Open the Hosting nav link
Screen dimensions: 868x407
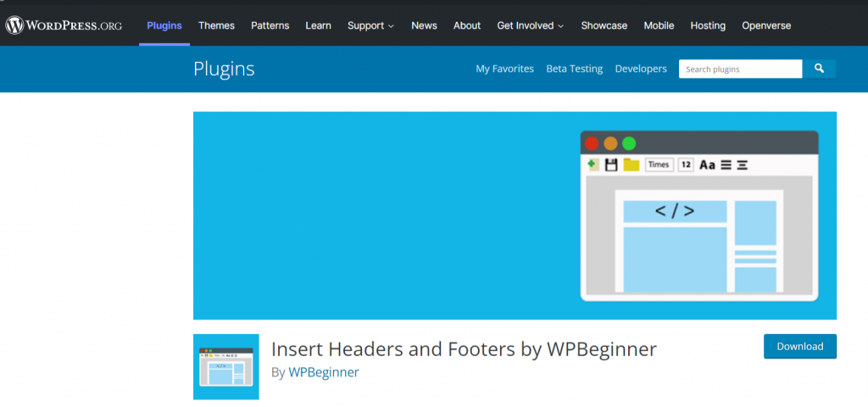point(708,25)
